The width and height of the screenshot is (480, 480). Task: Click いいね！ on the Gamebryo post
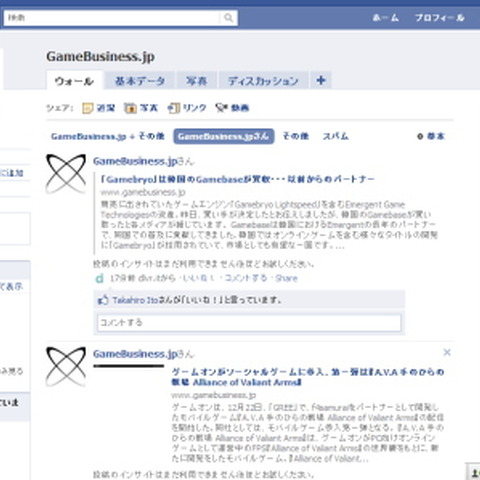point(199,278)
